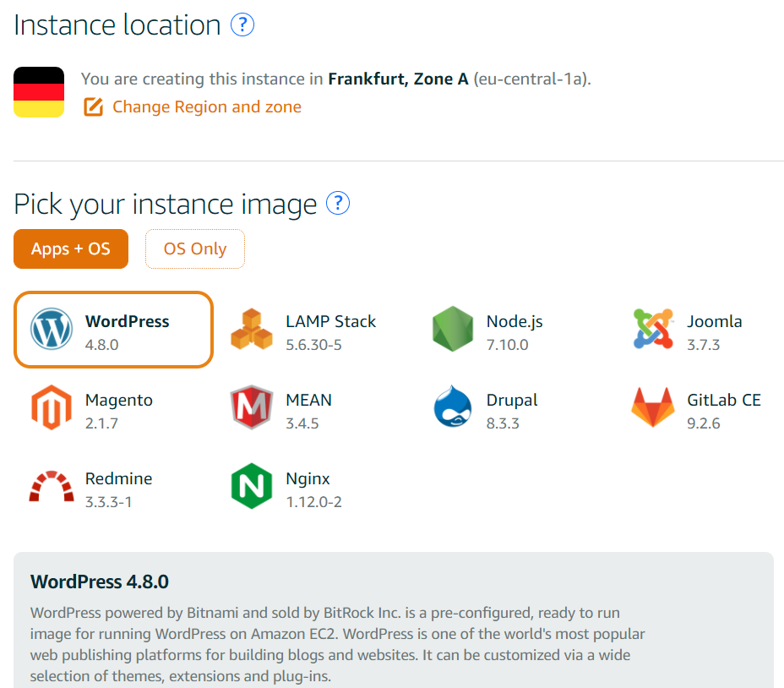784x688 pixels.
Task: Click the Joomla label
Action: (715, 321)
